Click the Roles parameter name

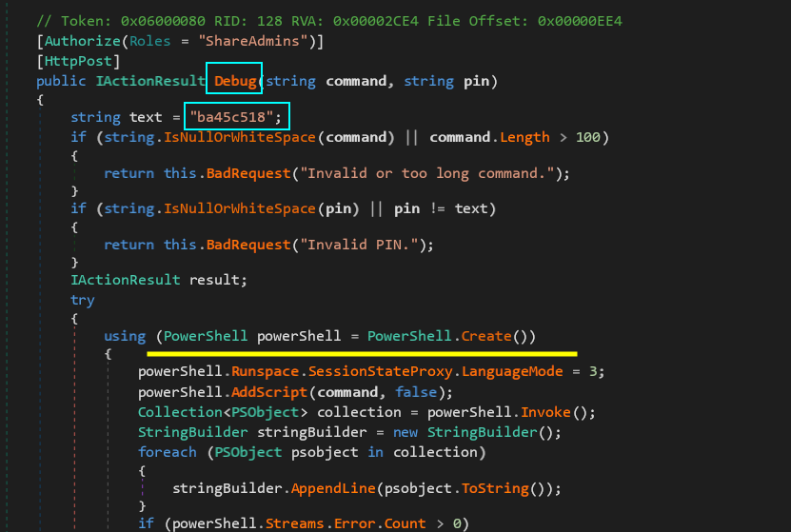149,41
